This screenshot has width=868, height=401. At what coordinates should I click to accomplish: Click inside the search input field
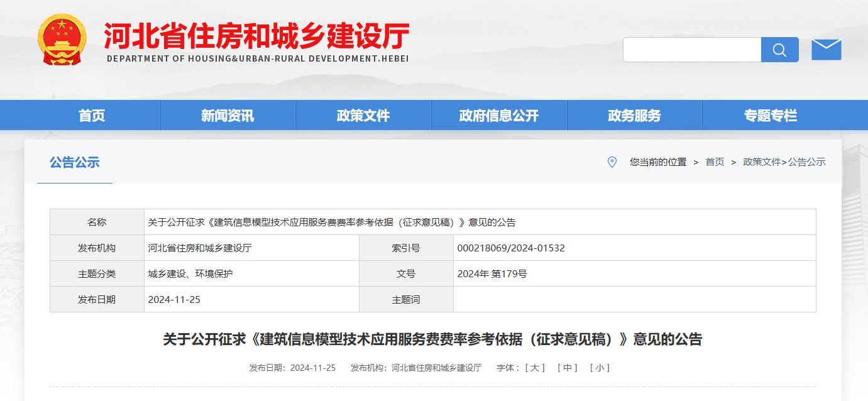[692, 50]
